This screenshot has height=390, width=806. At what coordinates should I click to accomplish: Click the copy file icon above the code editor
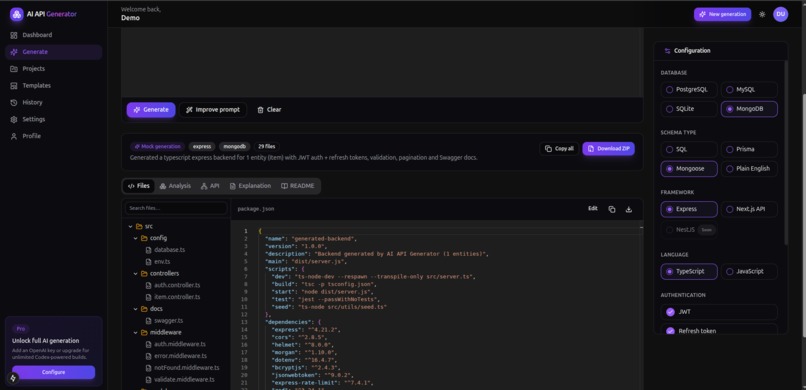point(612,209)
